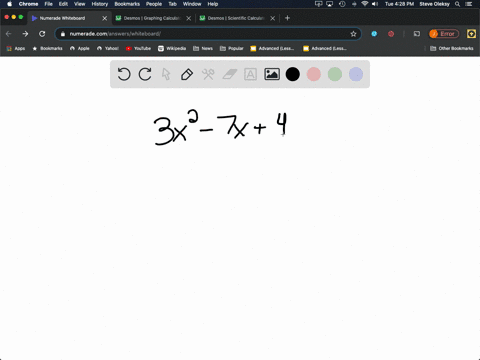Choose the lavender pen color
The image size is (480, 360).
(x=356, y=74)
